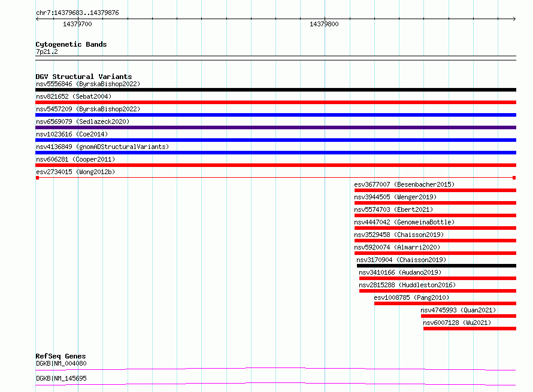
Task: Click the red bar under nsv6007128
Action: 470,329
